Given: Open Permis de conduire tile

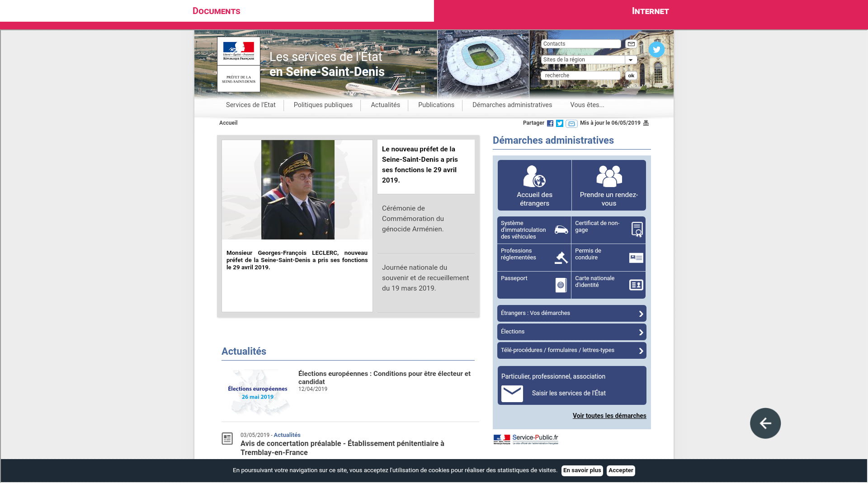Looking at the screenshot, I should (609, 258).
